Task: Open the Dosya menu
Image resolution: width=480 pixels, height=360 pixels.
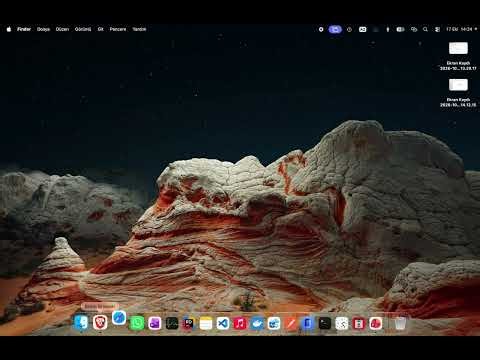Action: tap(43, 29)
